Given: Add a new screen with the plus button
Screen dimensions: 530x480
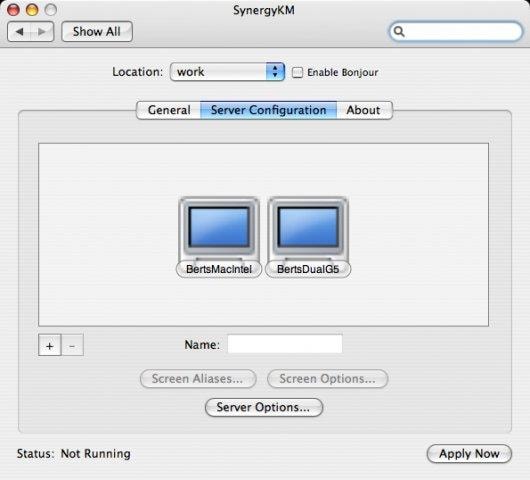Looking at the screenshot, I should 50,345.
